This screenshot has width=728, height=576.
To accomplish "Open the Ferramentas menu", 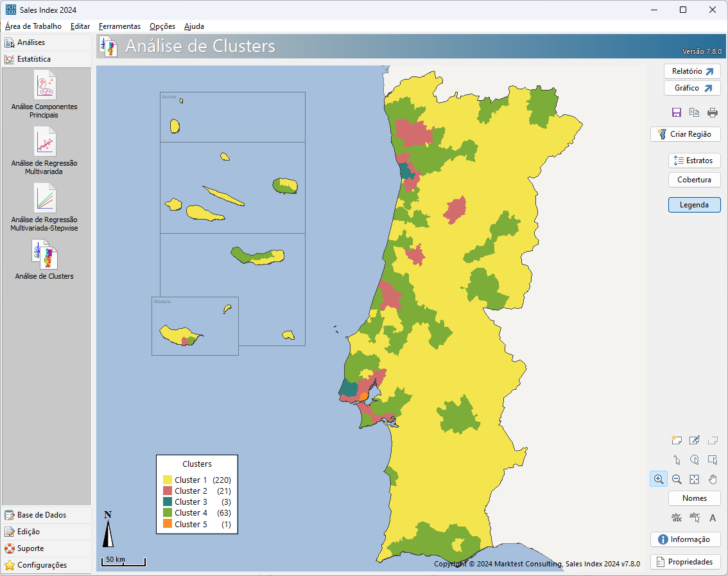I will [119, 26].
